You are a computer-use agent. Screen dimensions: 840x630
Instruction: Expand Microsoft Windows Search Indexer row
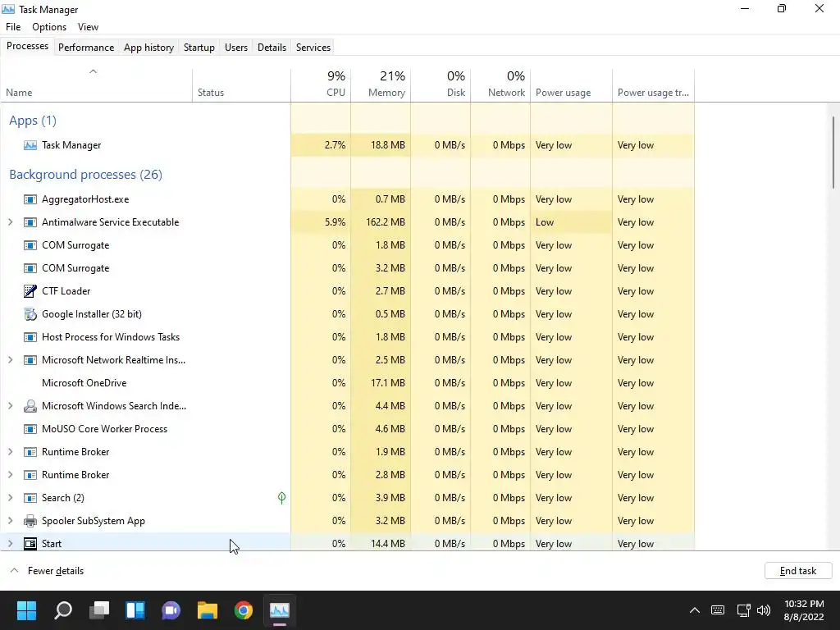coord(10,406)
